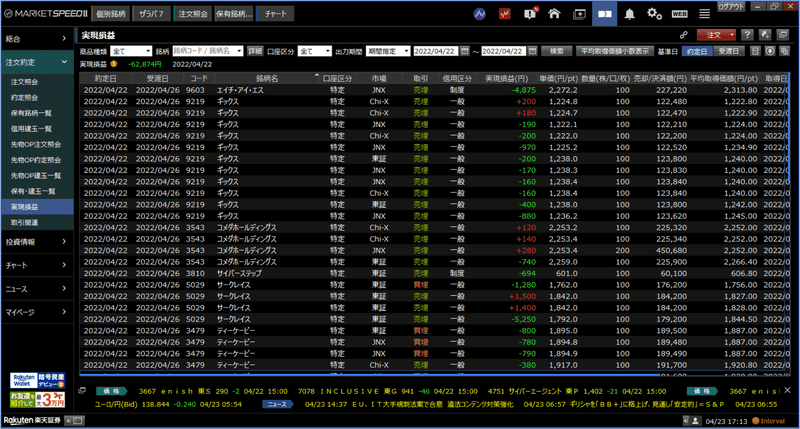The height and width of the screenshot is (429, 800).
Task: Open the red chart icon in top toolbar
Action: (505, 14)
